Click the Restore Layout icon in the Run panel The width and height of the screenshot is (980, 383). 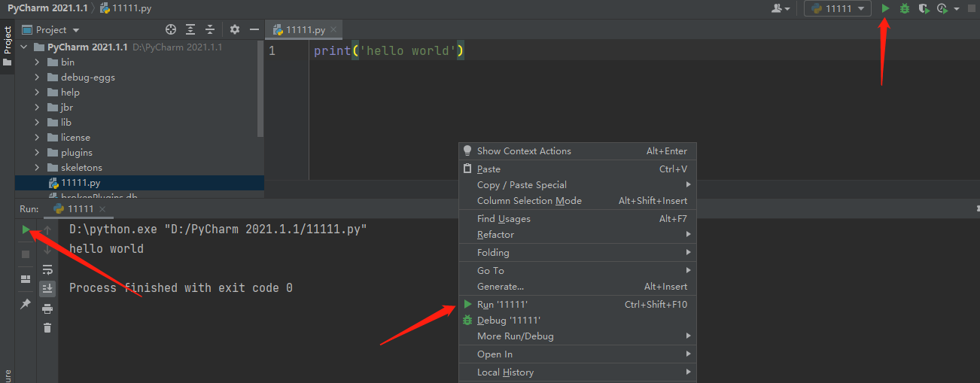point(26,279)
